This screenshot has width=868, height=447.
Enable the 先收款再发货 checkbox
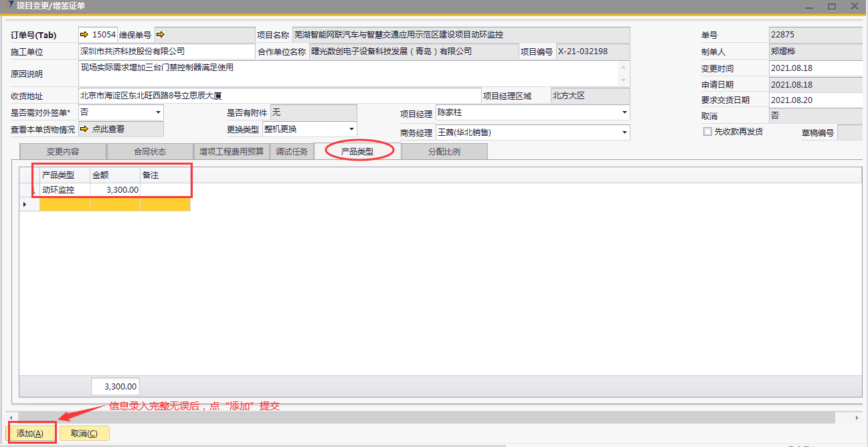[707, 132]
